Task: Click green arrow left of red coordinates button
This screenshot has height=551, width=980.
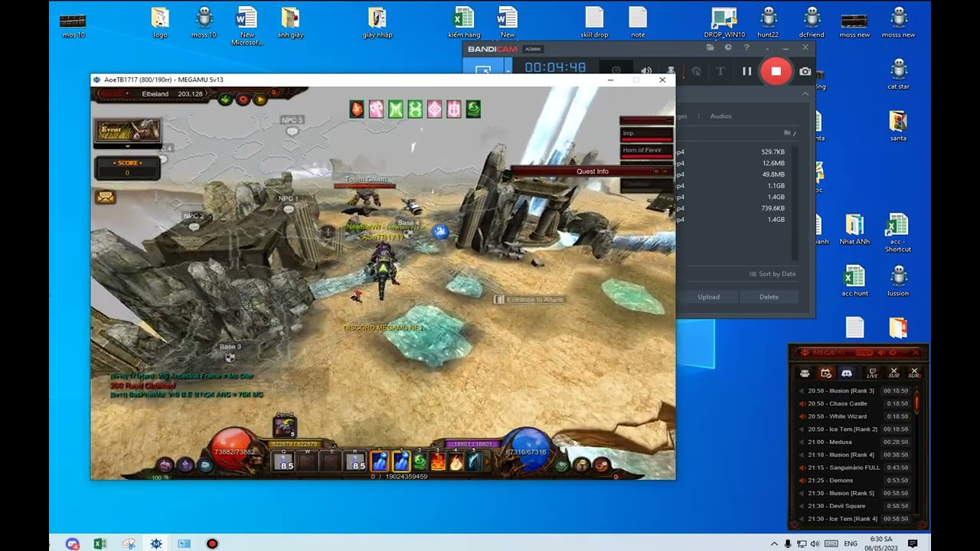Action: click(225, 99)
